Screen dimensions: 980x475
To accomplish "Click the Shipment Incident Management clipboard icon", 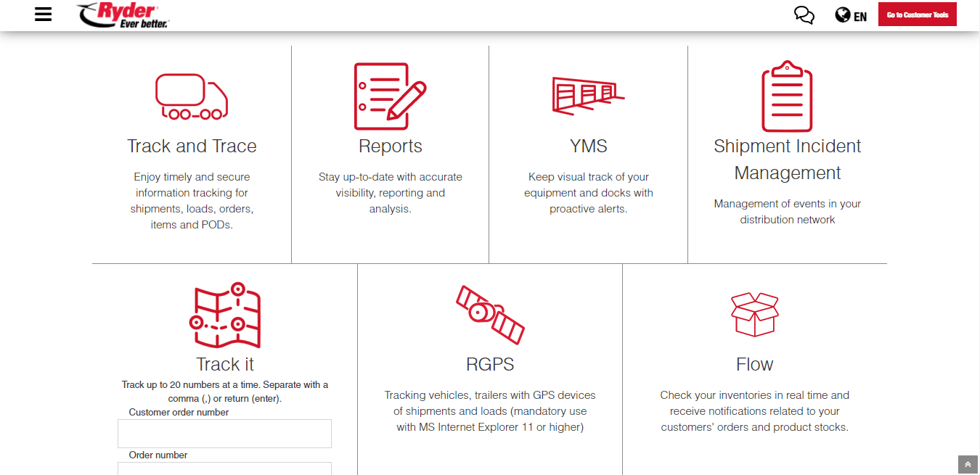I will pyautogui.click(x=787, y=96).
